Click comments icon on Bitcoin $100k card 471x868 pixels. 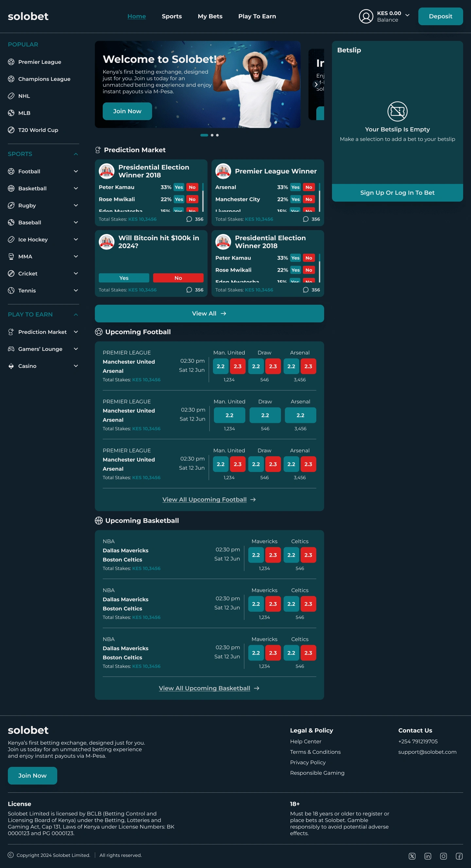click(x=189, y=290)
